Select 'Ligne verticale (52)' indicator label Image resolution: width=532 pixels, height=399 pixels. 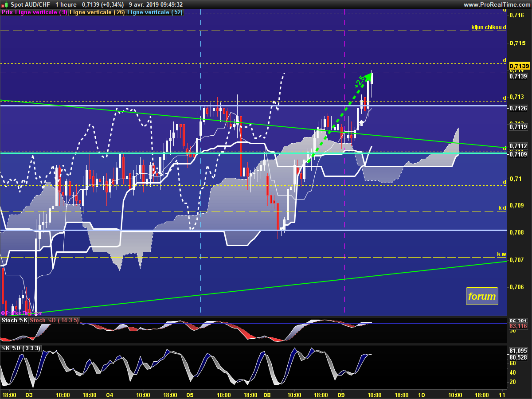coord(155,12)
